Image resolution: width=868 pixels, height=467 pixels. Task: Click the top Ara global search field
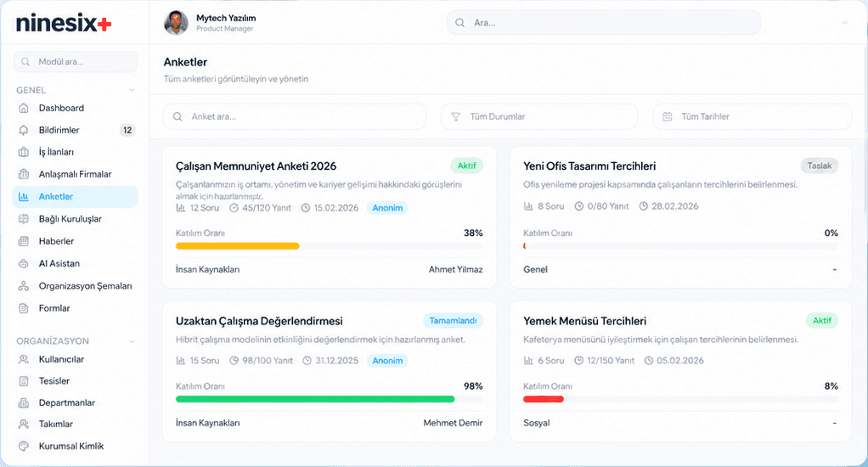[x=604, y=23]
